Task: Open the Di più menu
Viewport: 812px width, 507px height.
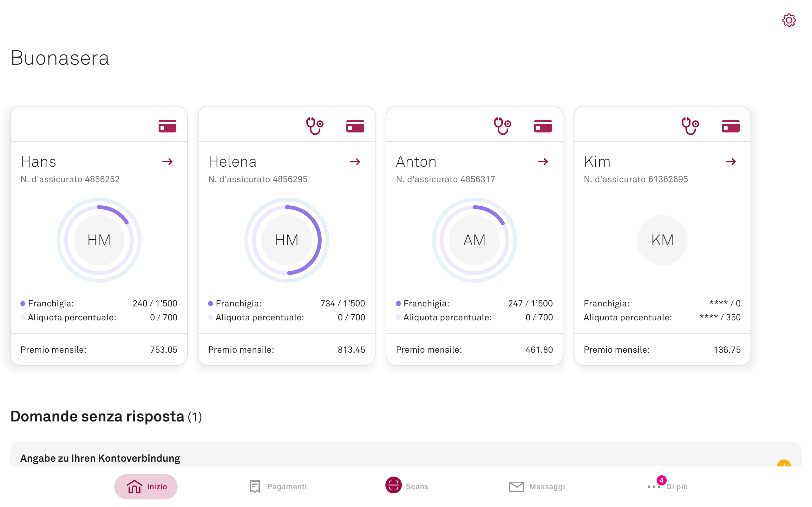Action: pos(668,486)
